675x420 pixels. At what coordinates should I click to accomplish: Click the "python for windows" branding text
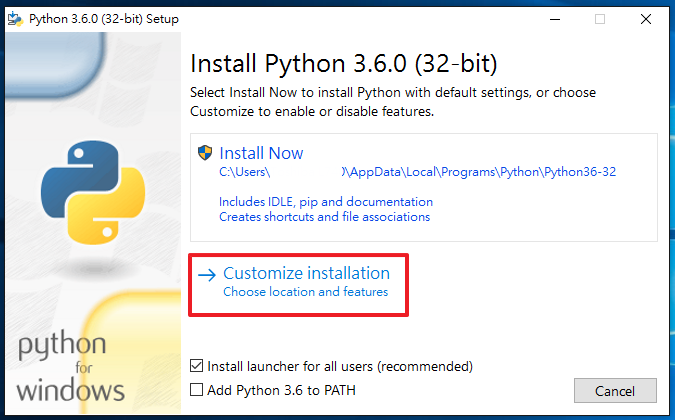pos(68,367)
